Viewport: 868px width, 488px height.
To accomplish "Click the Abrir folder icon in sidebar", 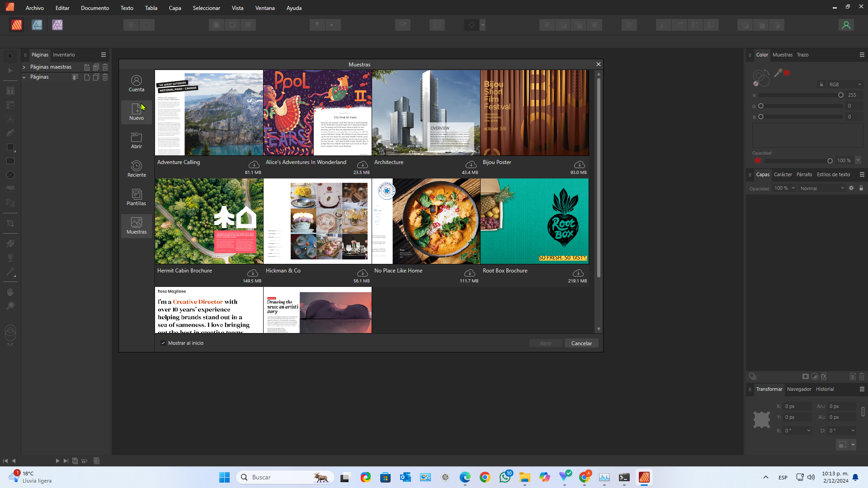I will 136,140.
